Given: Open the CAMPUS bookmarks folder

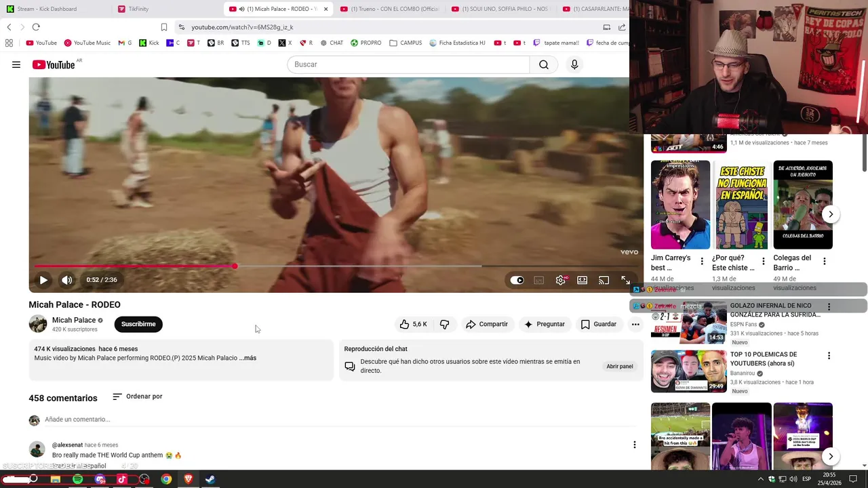Looking at the screenshot, I should (x=406, y=43).
